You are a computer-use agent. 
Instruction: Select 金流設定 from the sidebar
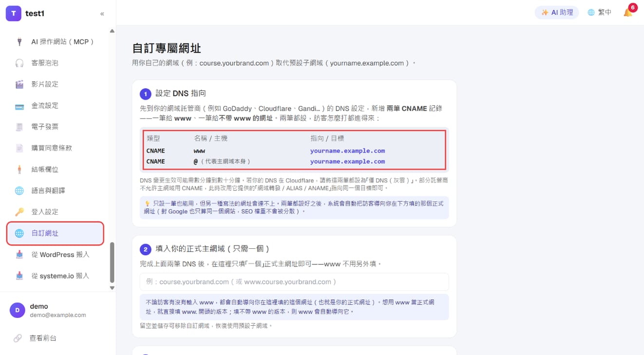coord(55,106)
